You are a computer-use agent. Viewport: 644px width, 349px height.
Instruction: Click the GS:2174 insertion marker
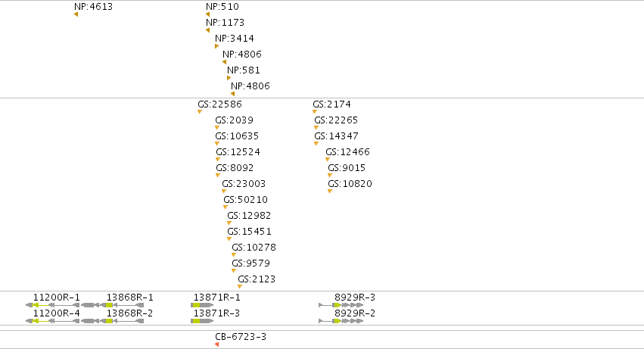[315, 112]
